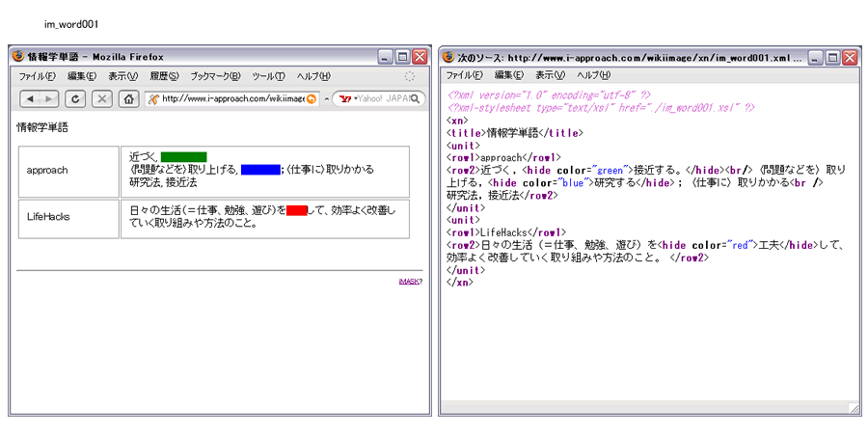Reveal the red hidden word box
The width and height of the screenshot is (868, 434).
tap(296, 210)
